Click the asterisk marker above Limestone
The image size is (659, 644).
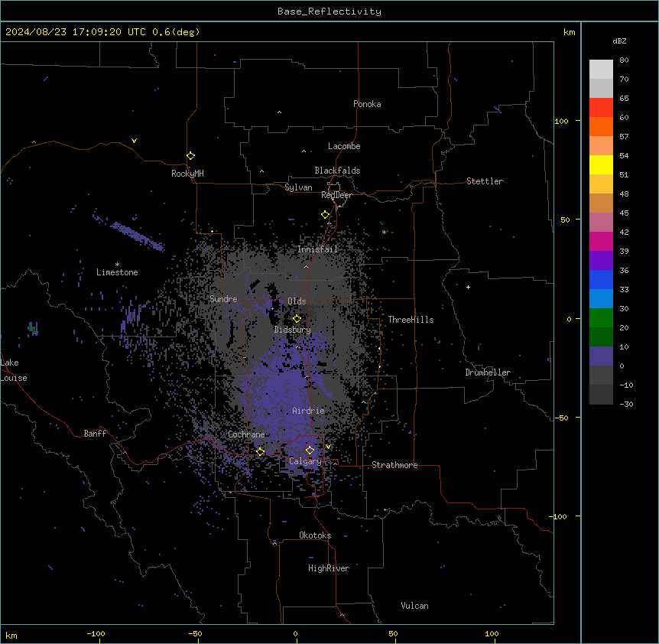pyautogui.click(x=117, y=264)
